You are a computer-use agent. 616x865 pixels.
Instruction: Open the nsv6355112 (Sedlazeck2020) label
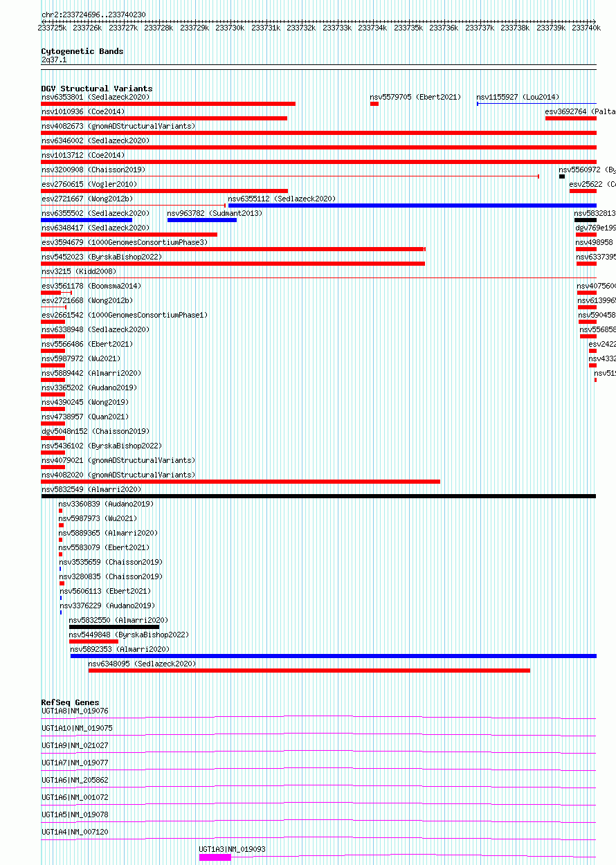282,199
